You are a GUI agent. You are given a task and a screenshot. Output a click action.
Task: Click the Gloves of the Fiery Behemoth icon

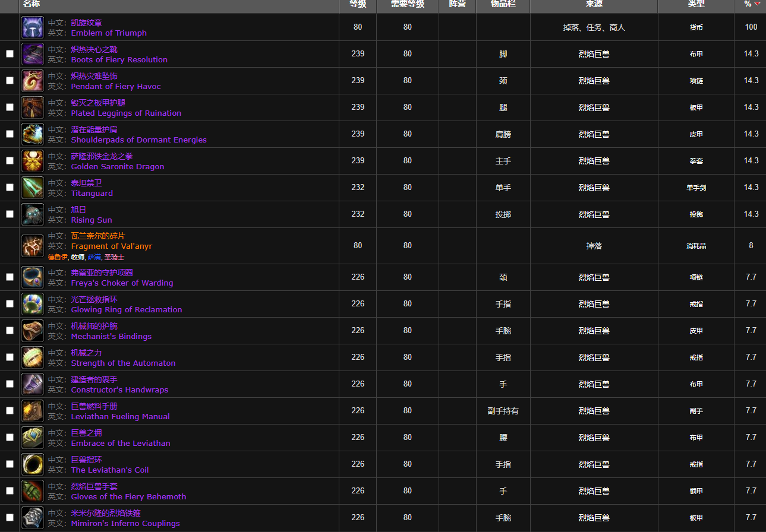click(33, 491)
